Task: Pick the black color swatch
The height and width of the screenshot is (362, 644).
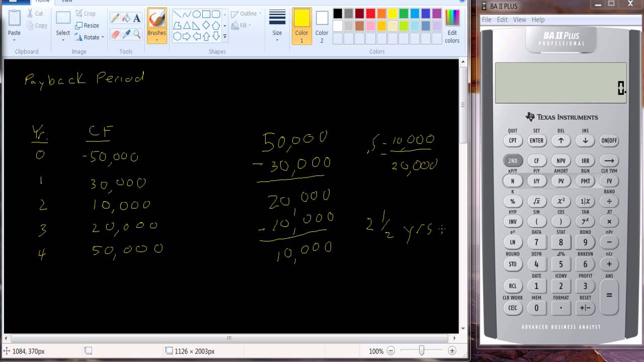Action: tap(338, 14)
